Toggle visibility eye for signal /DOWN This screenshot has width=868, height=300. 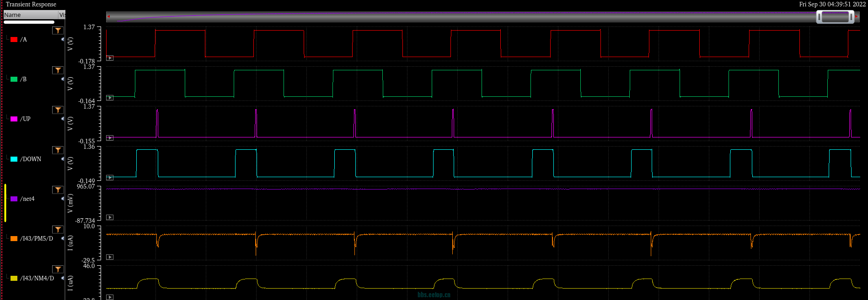pos(63,159)
